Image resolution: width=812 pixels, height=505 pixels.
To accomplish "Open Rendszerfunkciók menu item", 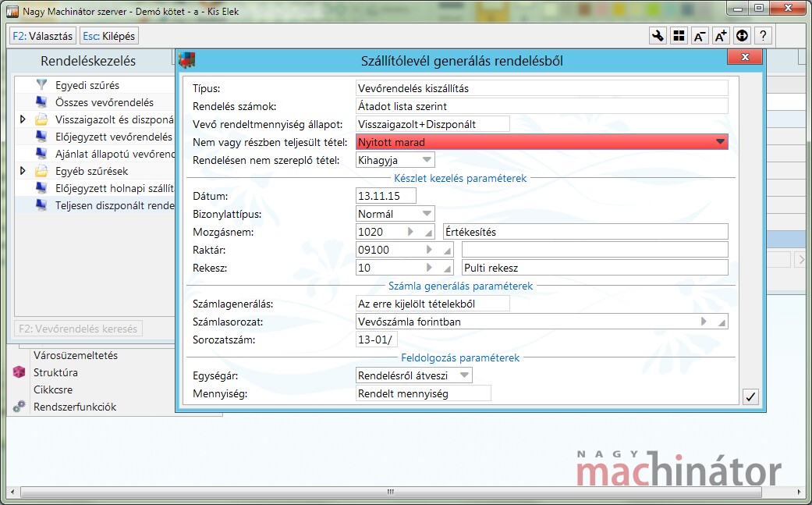I will [x=75, y=407].
